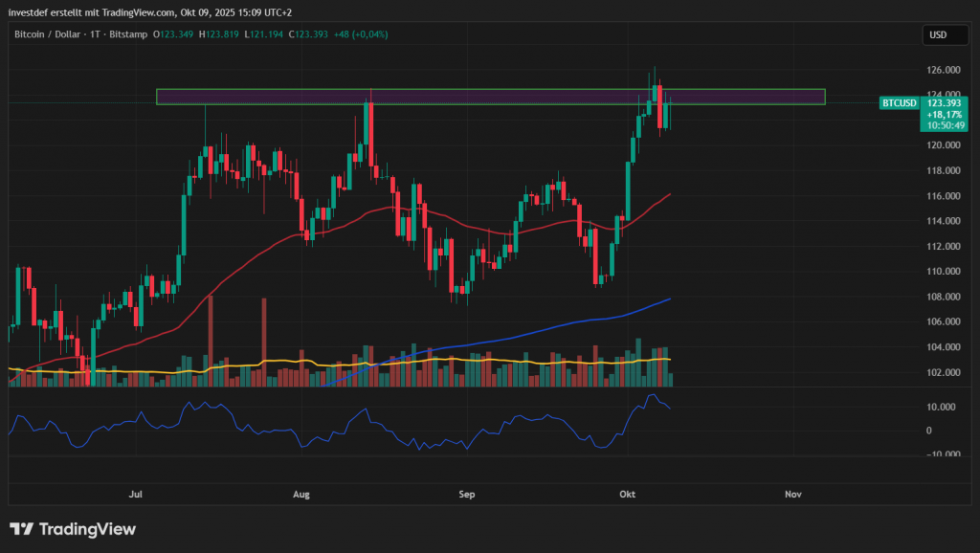This screenshot has height=553, width=980.
Task: Select the Okt marker on time axis
Action: [628, 494]
